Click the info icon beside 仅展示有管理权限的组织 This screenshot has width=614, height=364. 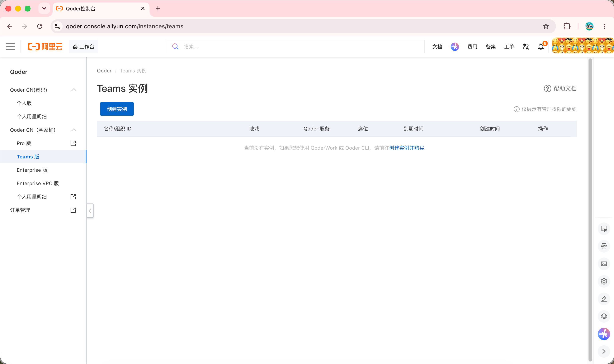click(x=517, y=109)
